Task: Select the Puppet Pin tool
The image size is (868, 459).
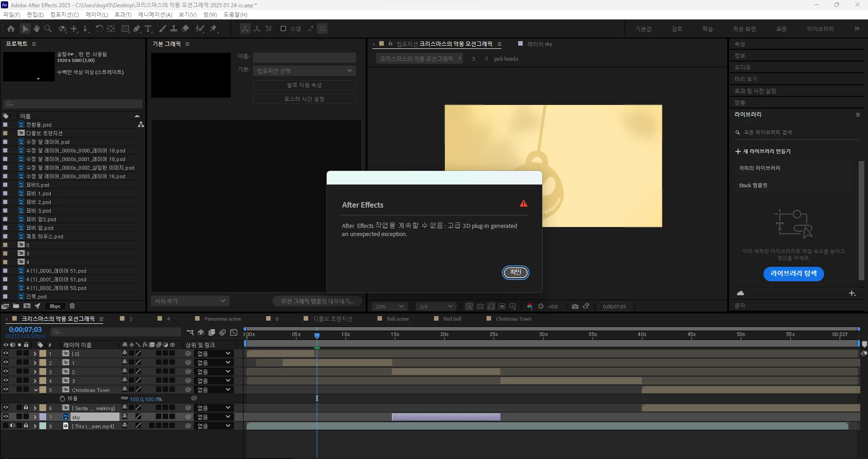Action: coord(214,28)
